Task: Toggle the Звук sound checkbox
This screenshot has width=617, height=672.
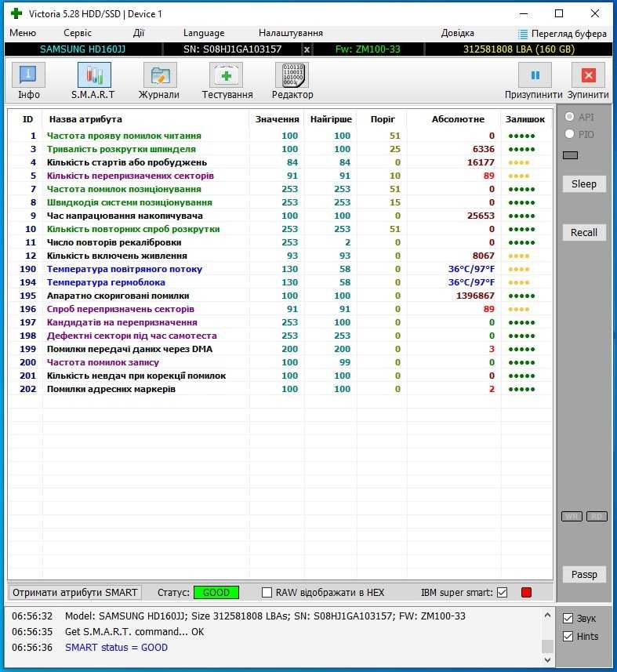Action: (x=568, y=618)
